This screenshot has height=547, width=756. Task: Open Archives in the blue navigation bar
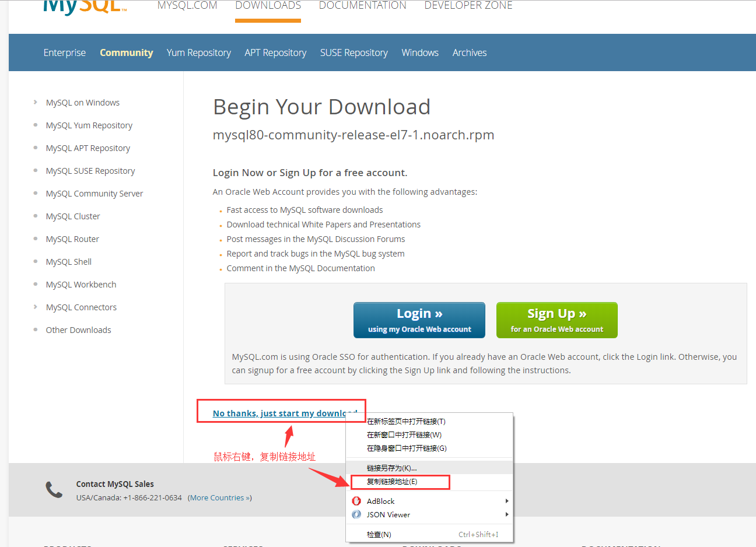tap(470, 52)
